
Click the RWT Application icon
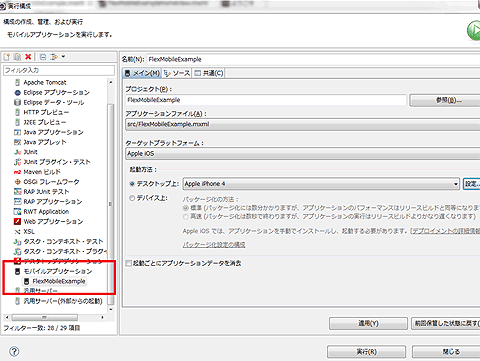point(17,212)
